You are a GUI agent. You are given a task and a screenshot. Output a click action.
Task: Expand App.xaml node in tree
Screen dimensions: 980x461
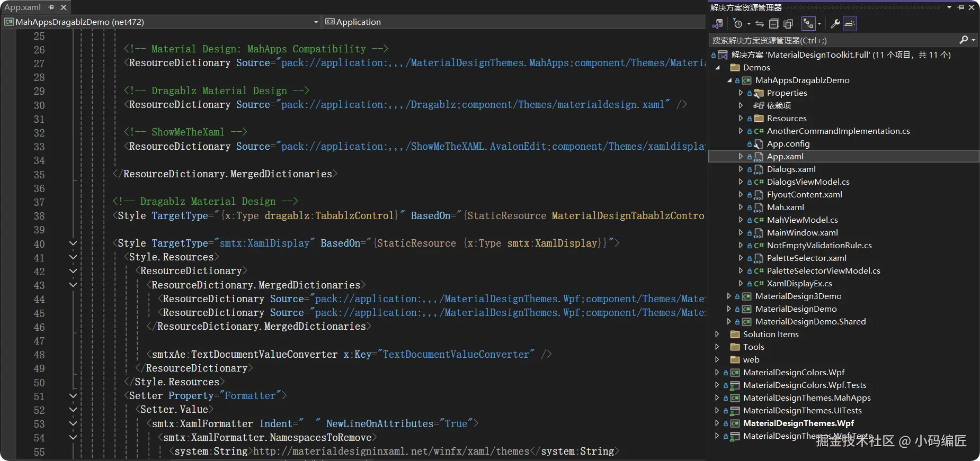tap(741, 157)
